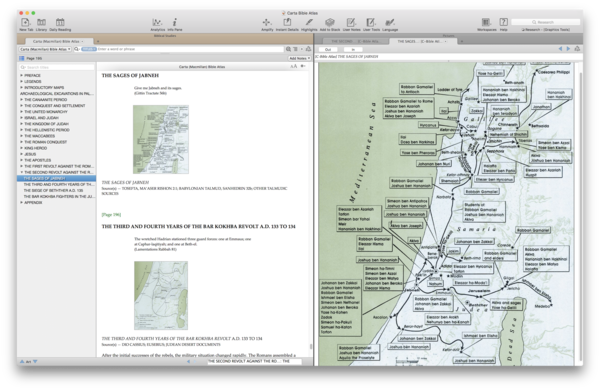Open the gear display settings icon
Screen dimensions: 600x390
(303, 66)
